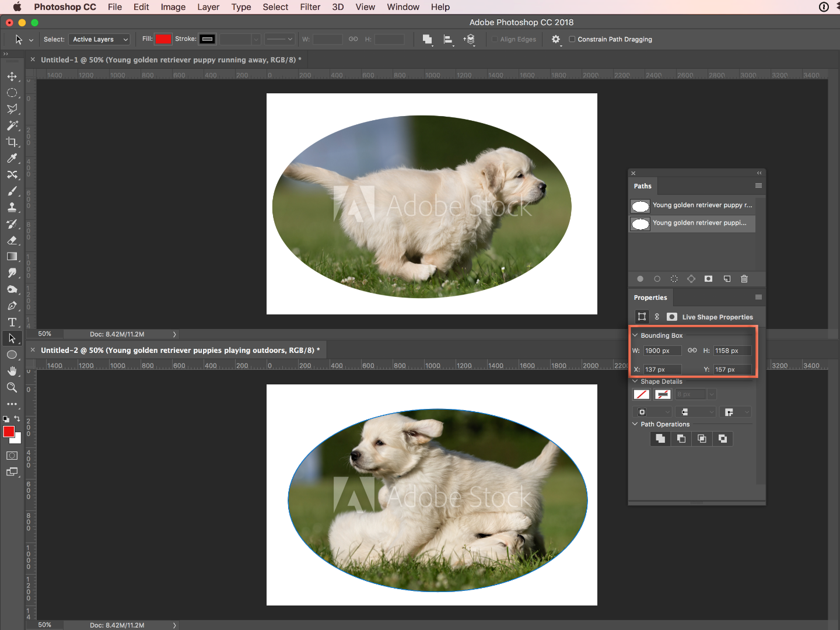Screen dimensions: 840x630
Task: Select the Pen tool
Action: pos(12,306)
